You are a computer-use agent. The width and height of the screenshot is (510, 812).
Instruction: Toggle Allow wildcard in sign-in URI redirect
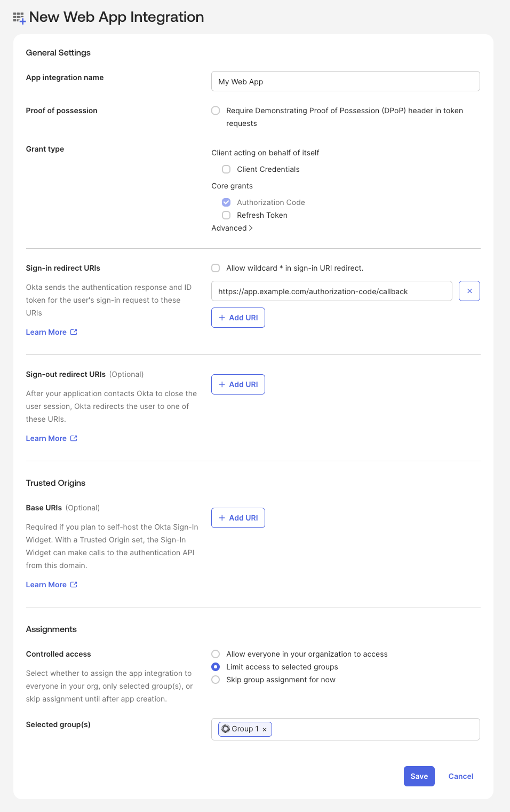216,267
